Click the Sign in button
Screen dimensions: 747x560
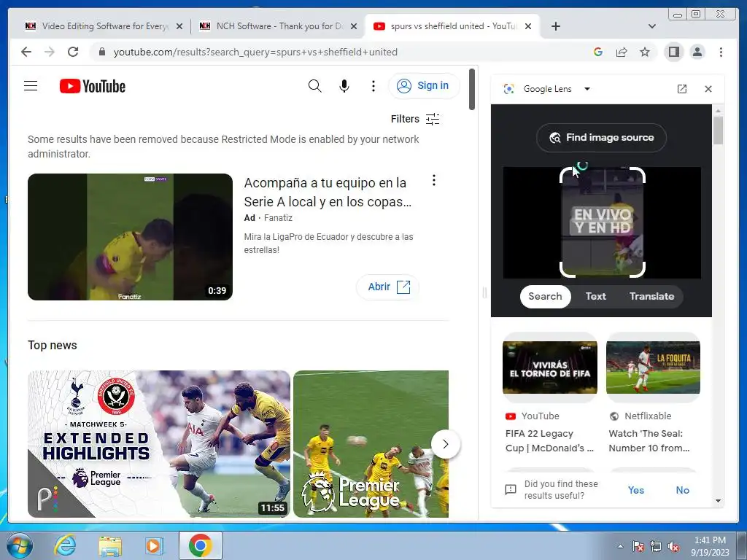click(x=424, y=86)
